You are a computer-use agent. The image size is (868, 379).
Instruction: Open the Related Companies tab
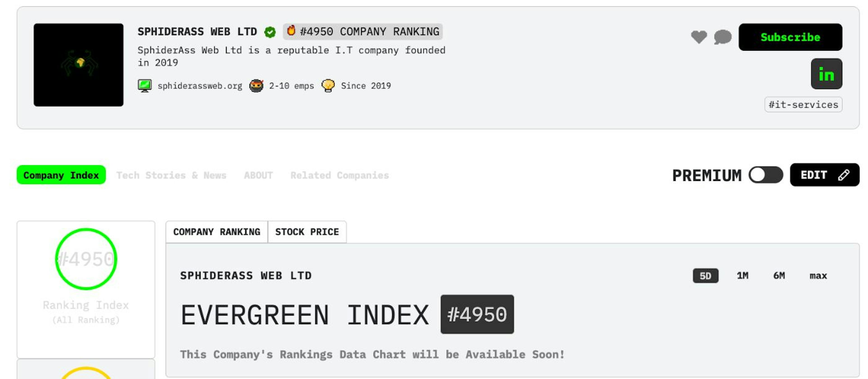pos(339,175)
